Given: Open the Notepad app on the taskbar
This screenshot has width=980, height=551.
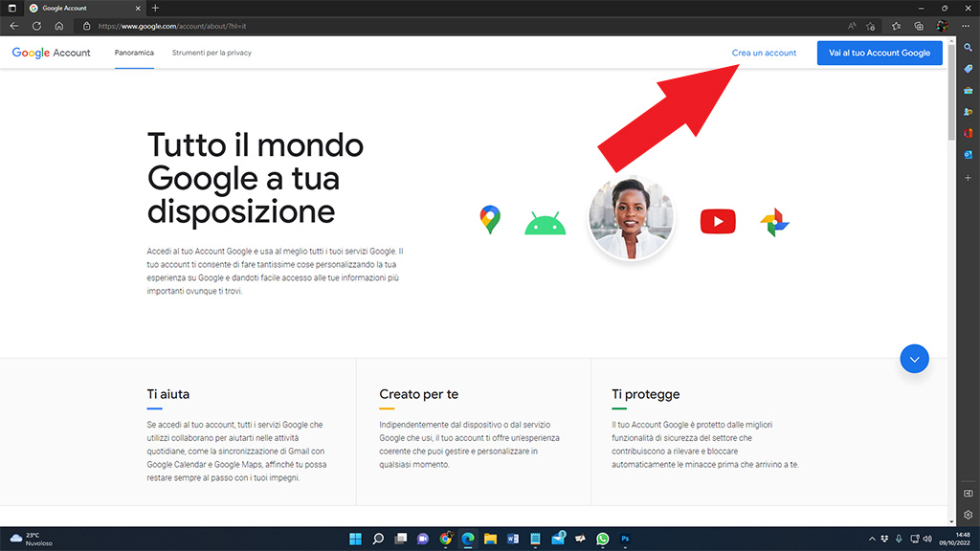Looking at the screenshot, I should pos(535,539).
